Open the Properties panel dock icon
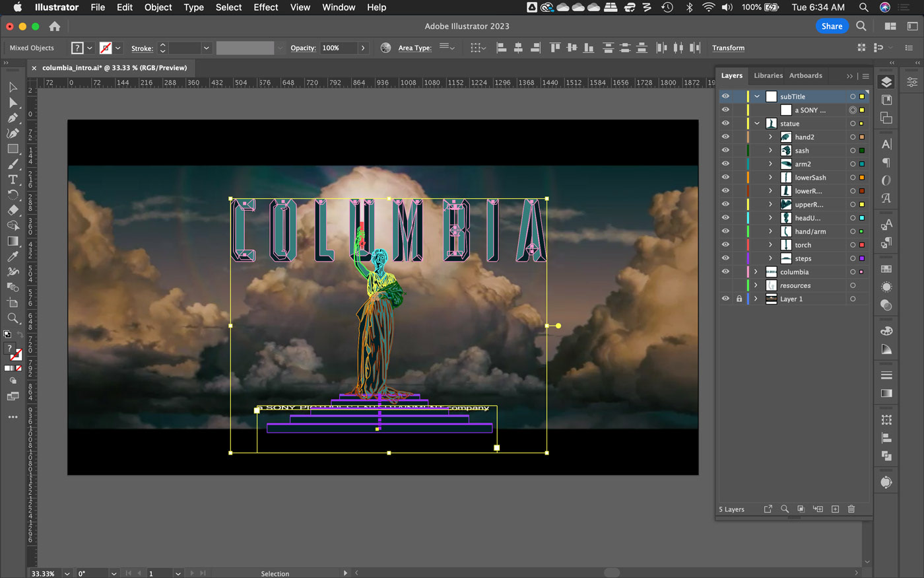The width and height of the screenshot is (924, 578). 911,82
